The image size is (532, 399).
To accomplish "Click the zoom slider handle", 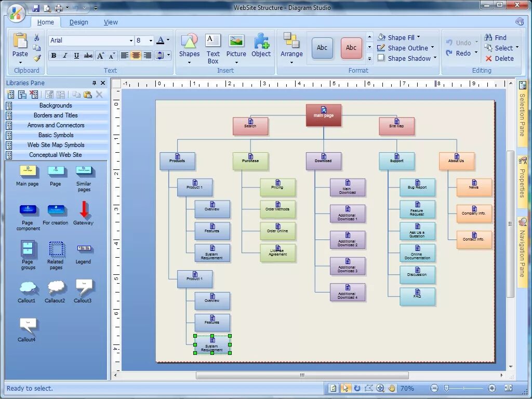I will tap(446, 388).
